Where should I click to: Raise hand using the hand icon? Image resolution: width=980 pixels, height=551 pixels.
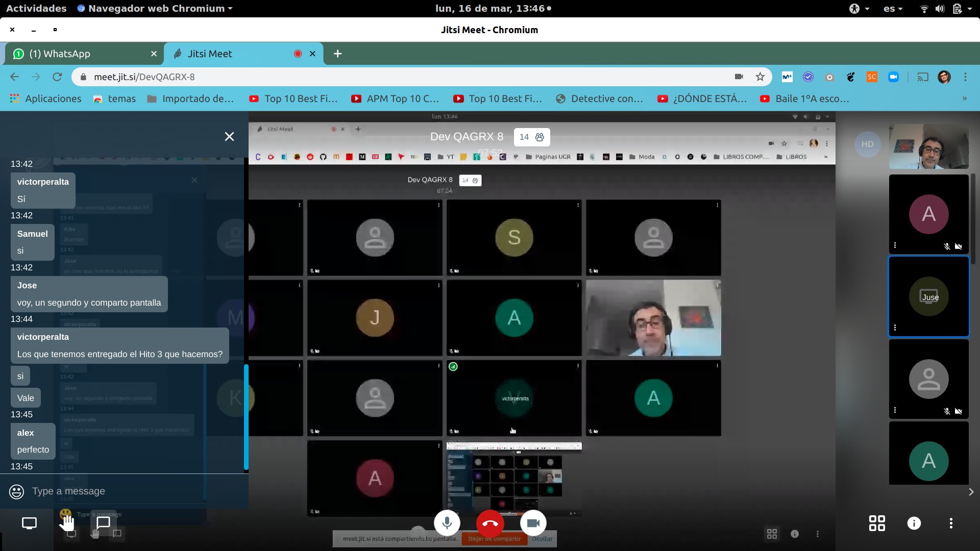point(66,523)
